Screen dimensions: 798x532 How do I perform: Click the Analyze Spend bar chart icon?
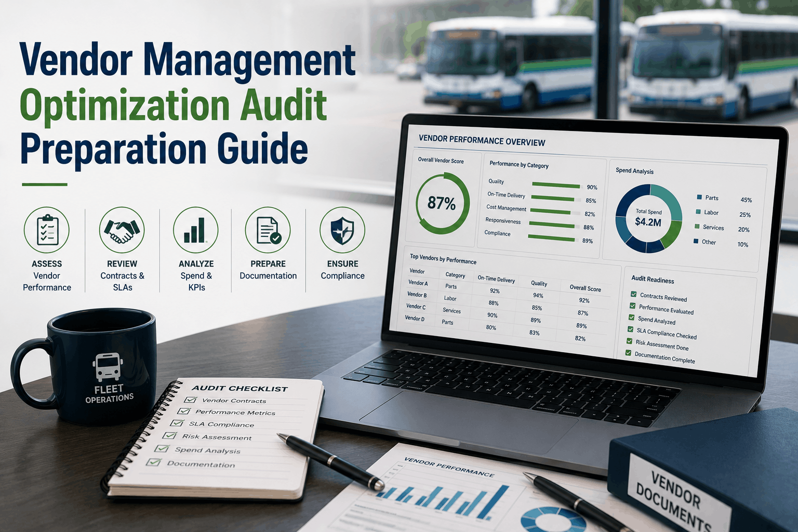pyautogui.click(x=196, y=230)
